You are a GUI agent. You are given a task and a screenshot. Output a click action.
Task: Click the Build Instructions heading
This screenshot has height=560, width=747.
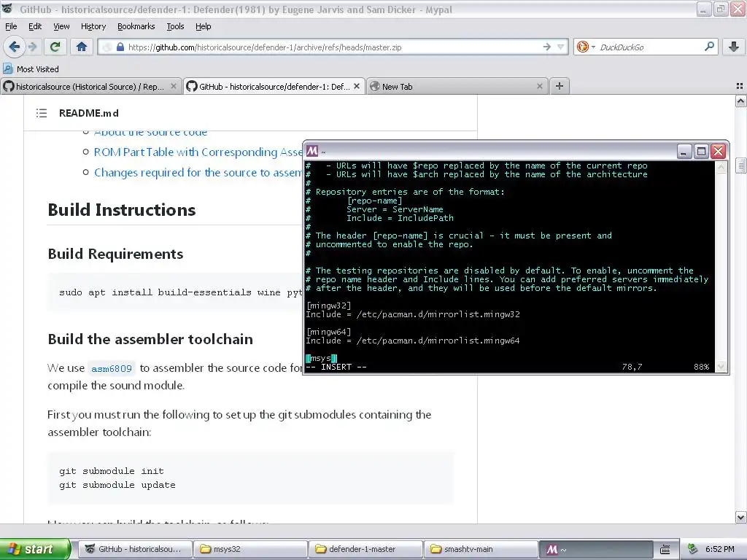(x=122, y=210)
